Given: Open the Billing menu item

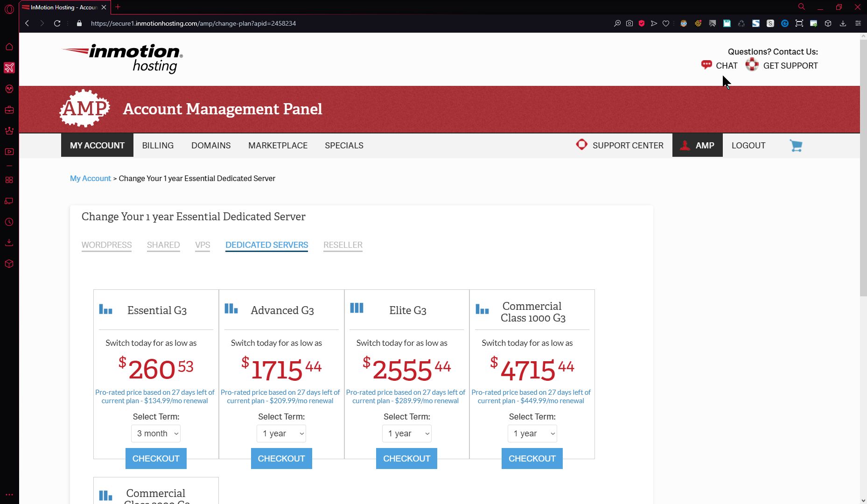Looking at the screenshot, I should (x=158, y=146).
